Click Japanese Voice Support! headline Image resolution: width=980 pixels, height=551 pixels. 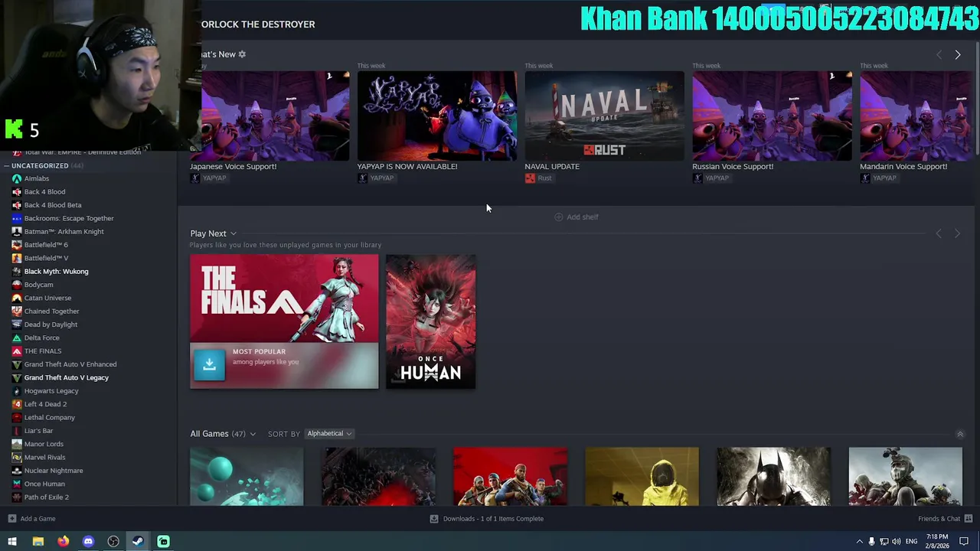tap(233, 166)
